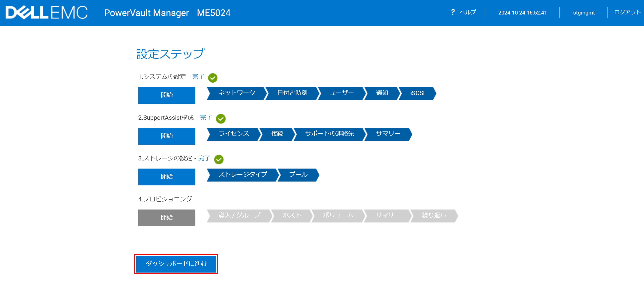
Task: Open the ヘルプ help link
Action: point(468,12)
